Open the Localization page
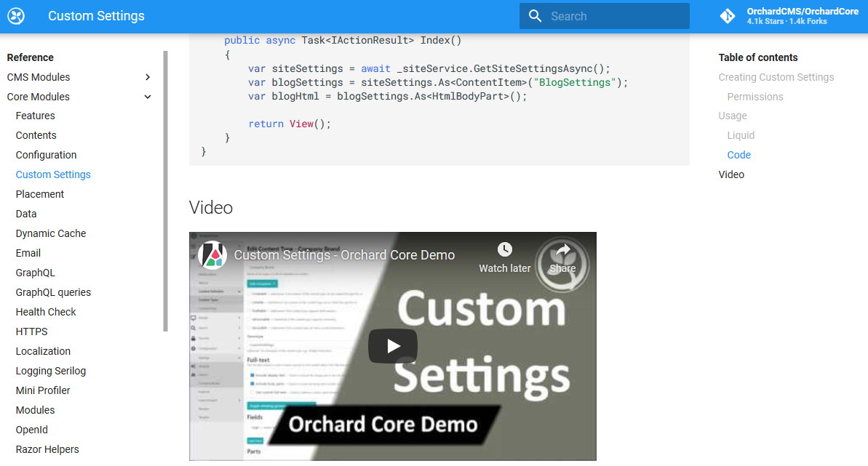Image resolution: width=868 pixels, height=466 pixels. pyautogui.click(x=43, y=351)
